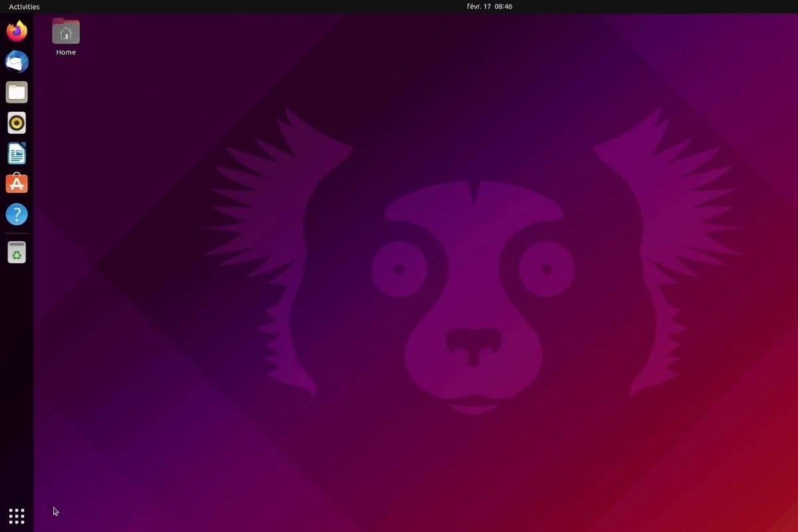This screenshot has height=532, width=798.
Task: Open the Files file manager
Action: click(16, 92)
